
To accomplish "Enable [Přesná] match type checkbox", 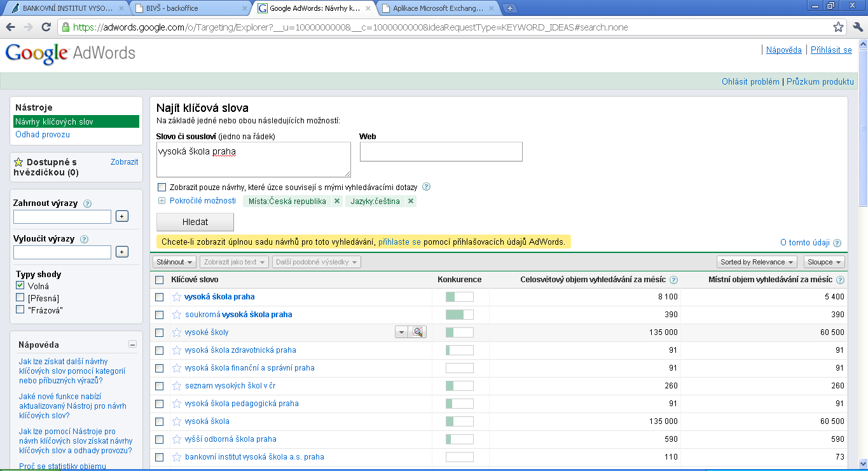I will coord(20,297).
